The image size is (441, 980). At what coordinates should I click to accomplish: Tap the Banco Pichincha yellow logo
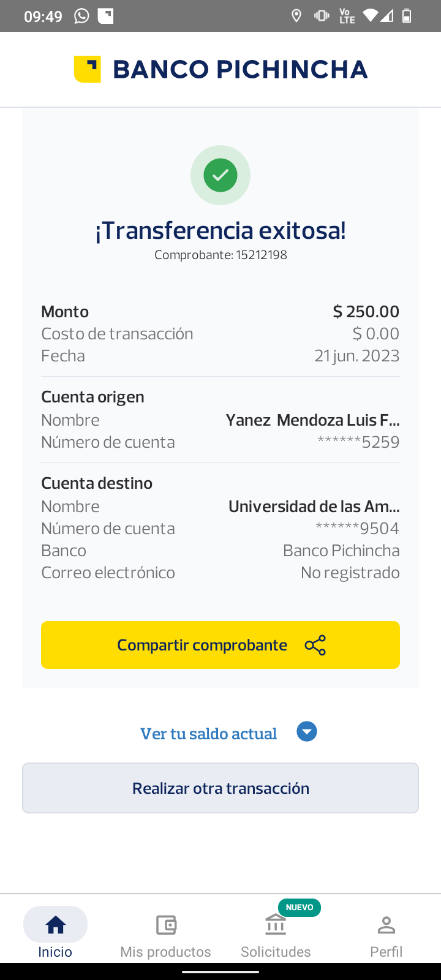87,69
